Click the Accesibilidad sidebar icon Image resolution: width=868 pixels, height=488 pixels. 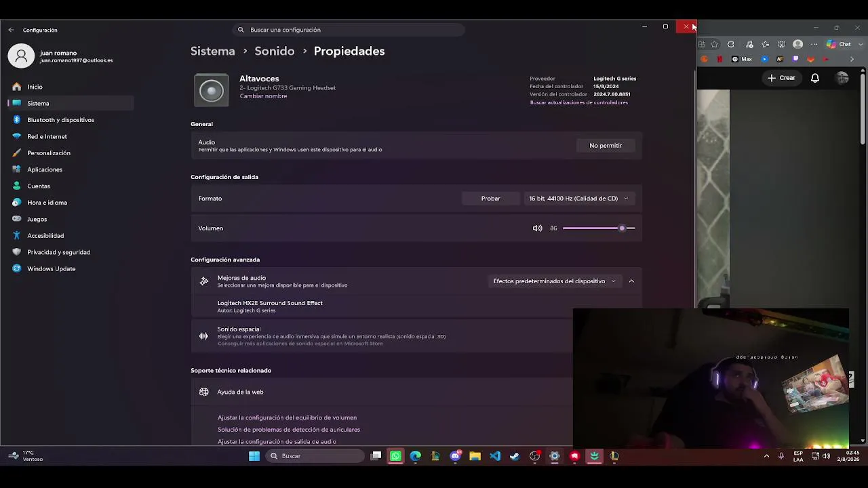tap(17, 235)
